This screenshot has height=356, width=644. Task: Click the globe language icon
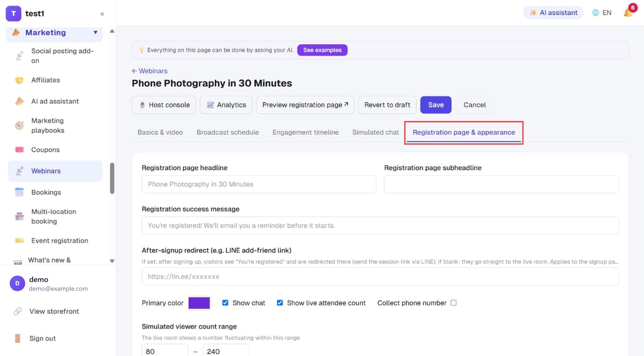[x=595, y=13]
